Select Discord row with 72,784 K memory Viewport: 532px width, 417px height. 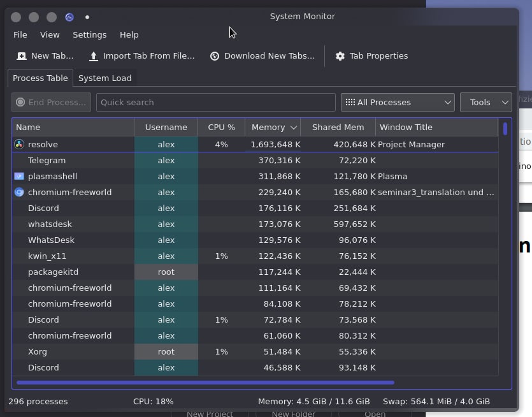(x=255, y=320)
